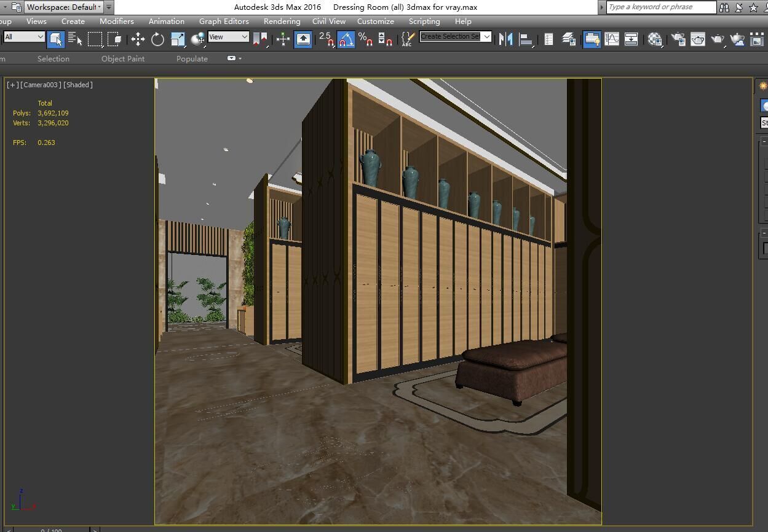The width and height of the screenshot is (768, 532).
Task: Open the Workspace: Default dropdown
Action: click(x=64, y=7)
